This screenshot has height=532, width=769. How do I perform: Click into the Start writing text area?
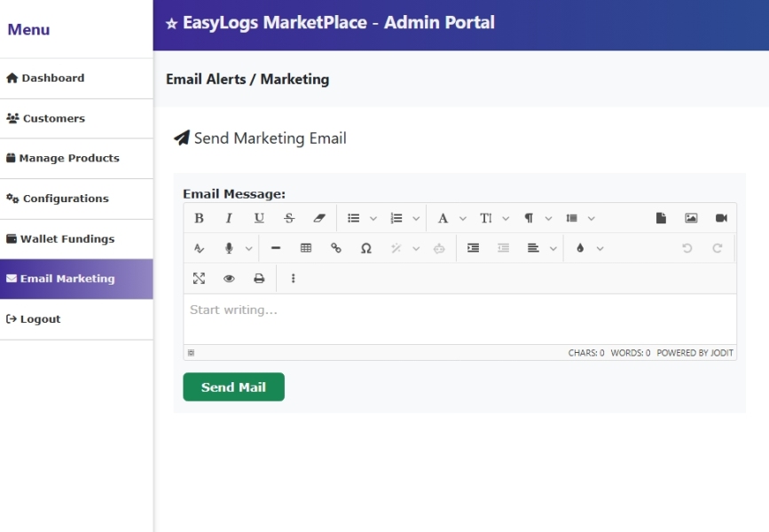click(459, 317)
